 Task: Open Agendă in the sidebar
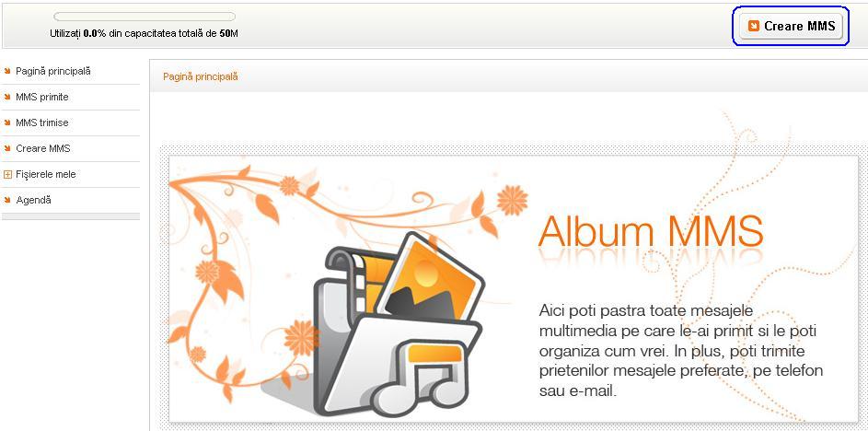tap(34, 200)
